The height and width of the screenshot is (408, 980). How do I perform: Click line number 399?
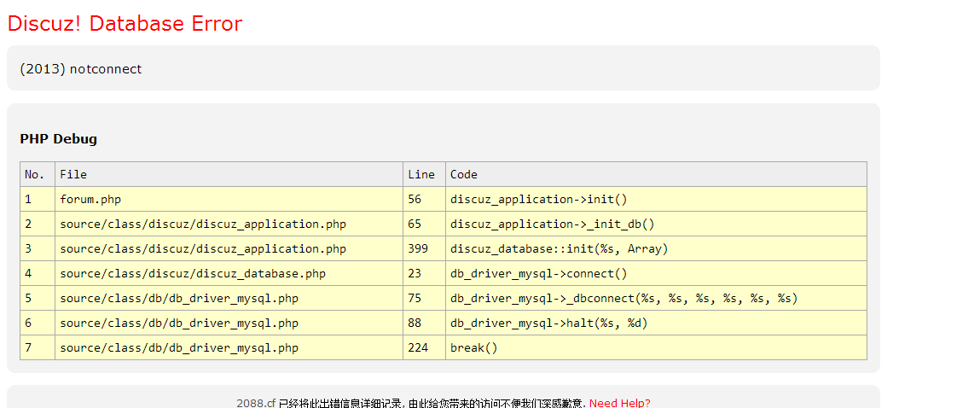[x=425, y=248]
